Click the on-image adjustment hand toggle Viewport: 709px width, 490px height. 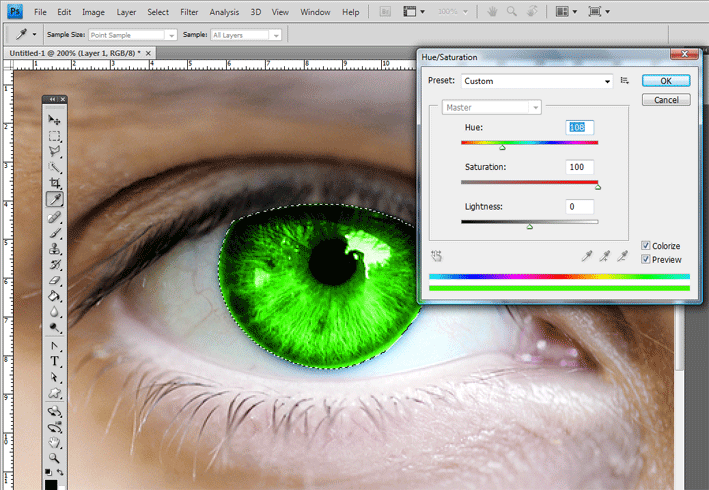tap(436, 256)
